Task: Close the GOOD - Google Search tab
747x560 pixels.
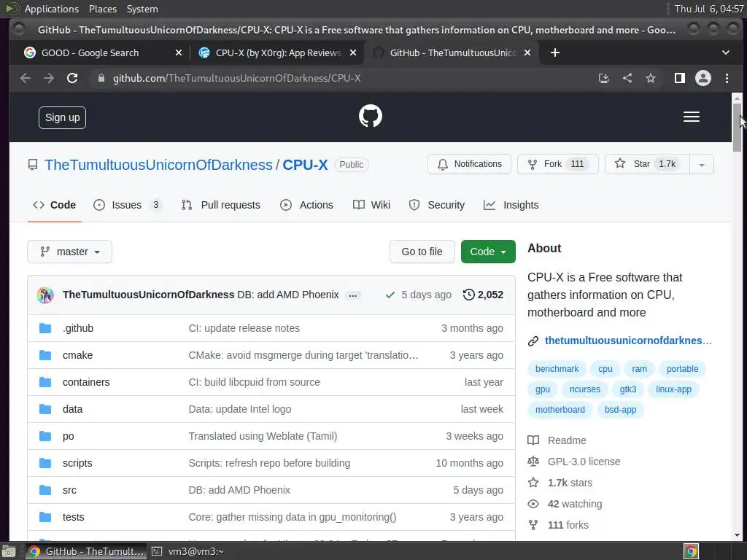Action: 179,52
